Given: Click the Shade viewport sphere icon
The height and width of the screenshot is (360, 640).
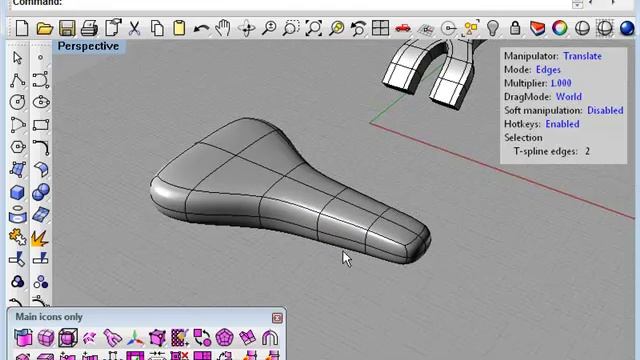Looking at the screenshot, I should tap(582, 29).
